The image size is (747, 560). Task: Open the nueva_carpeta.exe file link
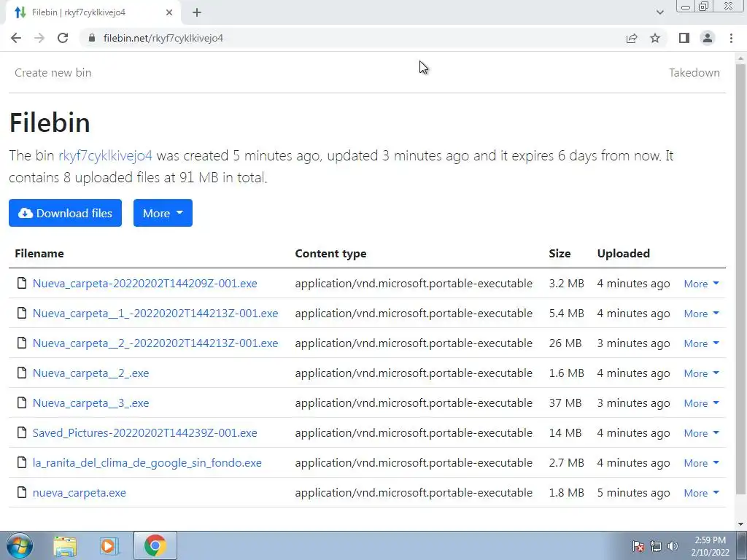click(x=79, y=493)
